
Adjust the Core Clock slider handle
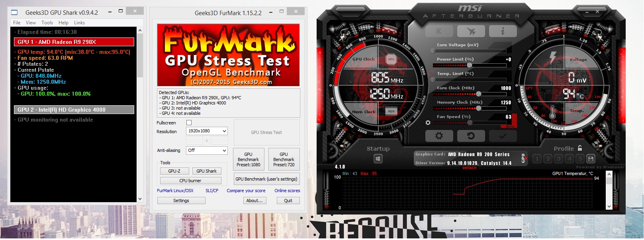coord(479,94)
